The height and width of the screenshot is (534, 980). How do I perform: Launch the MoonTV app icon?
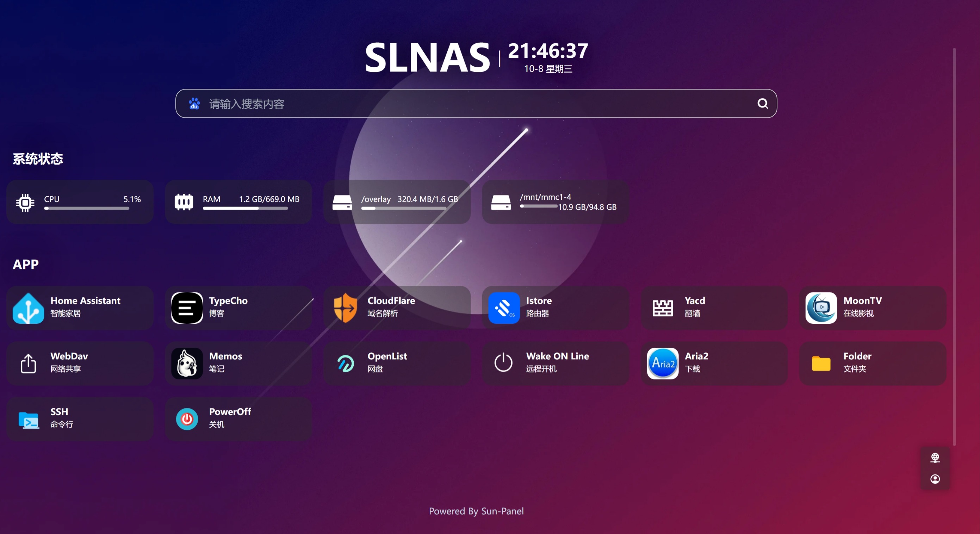click(x=821, y=308)
